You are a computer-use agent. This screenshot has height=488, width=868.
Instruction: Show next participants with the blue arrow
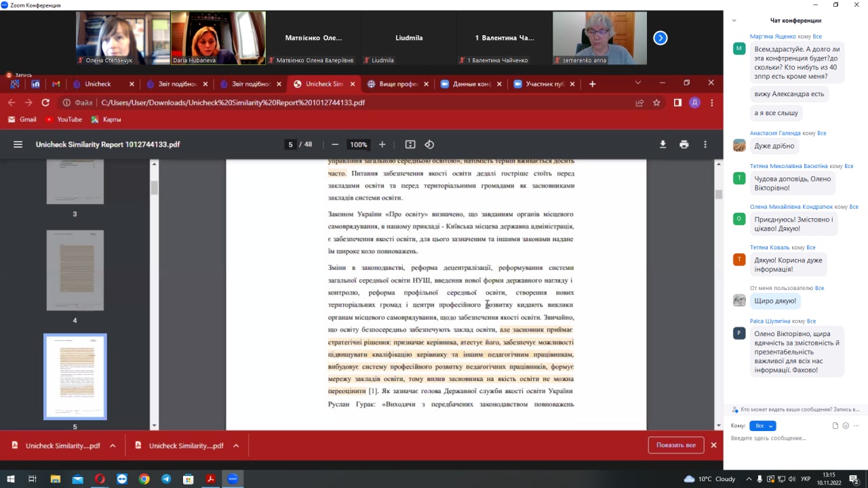coord(660,38)
